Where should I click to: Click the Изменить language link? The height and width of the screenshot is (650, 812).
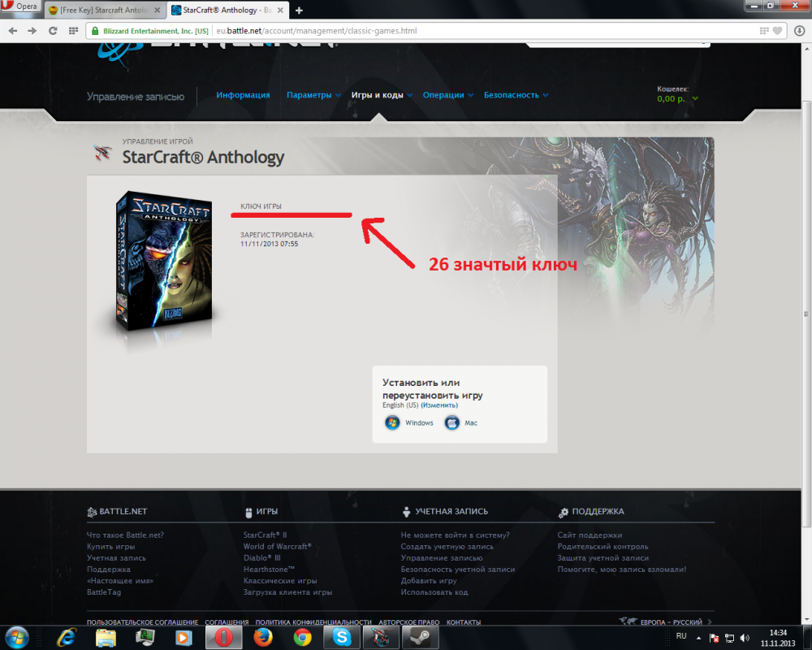[439, 405]
